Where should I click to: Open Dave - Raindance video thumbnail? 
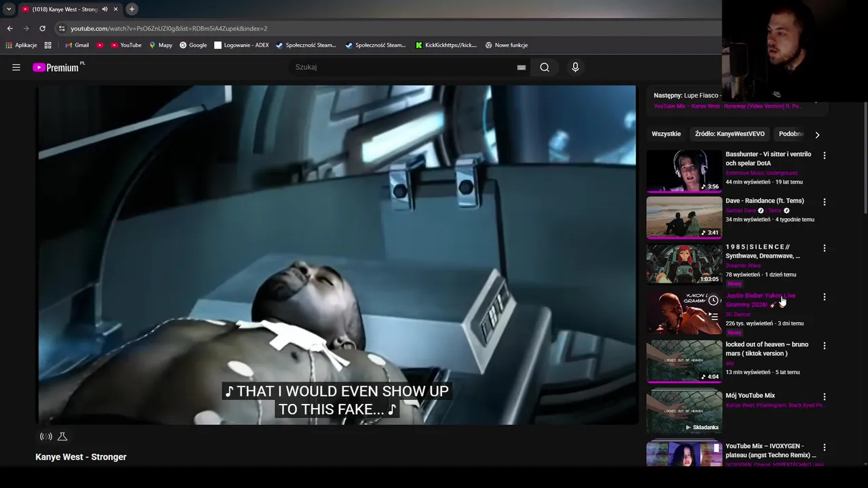(x=684, y=218)
